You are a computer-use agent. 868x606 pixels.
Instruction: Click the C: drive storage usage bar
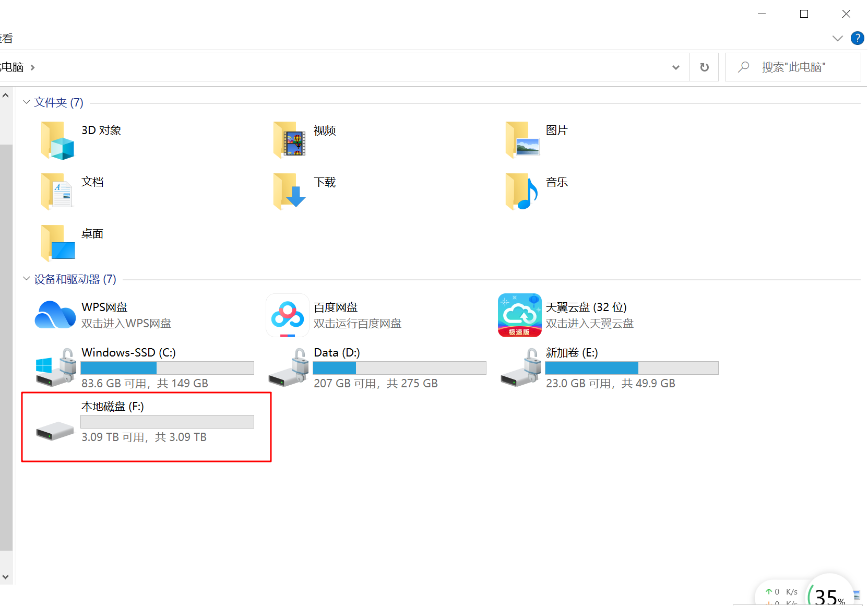(167, 368)
